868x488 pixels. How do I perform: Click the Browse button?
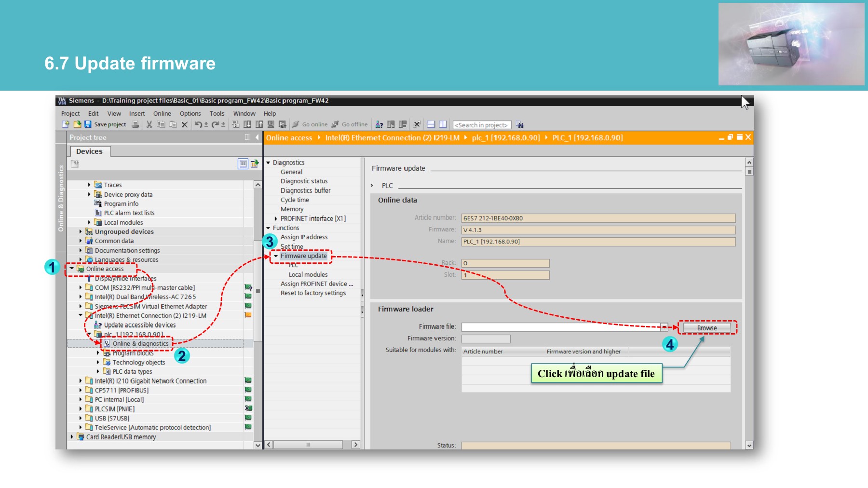pyautogui.click(x=706, y=328)
